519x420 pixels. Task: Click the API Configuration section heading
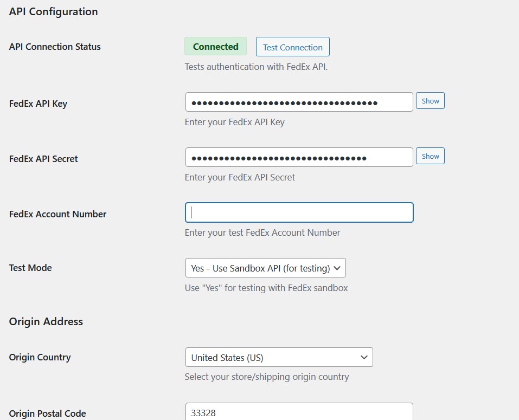tap(53, 11)
